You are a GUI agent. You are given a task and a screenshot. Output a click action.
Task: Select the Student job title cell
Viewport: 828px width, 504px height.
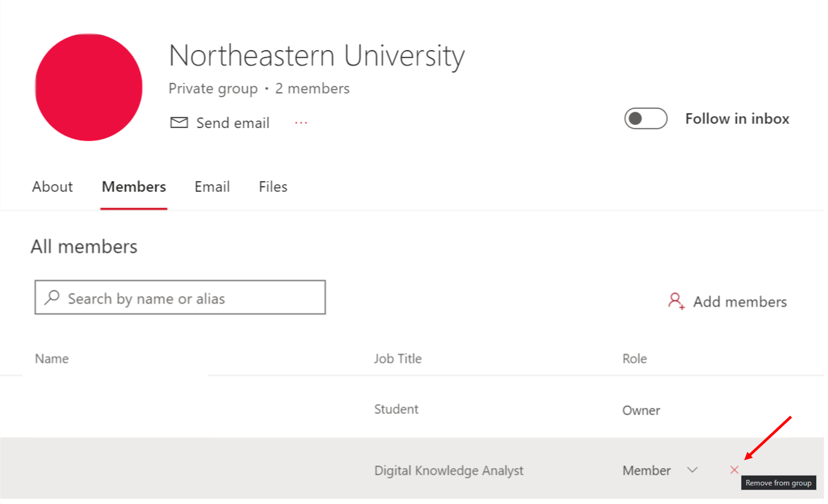[396, 409]
